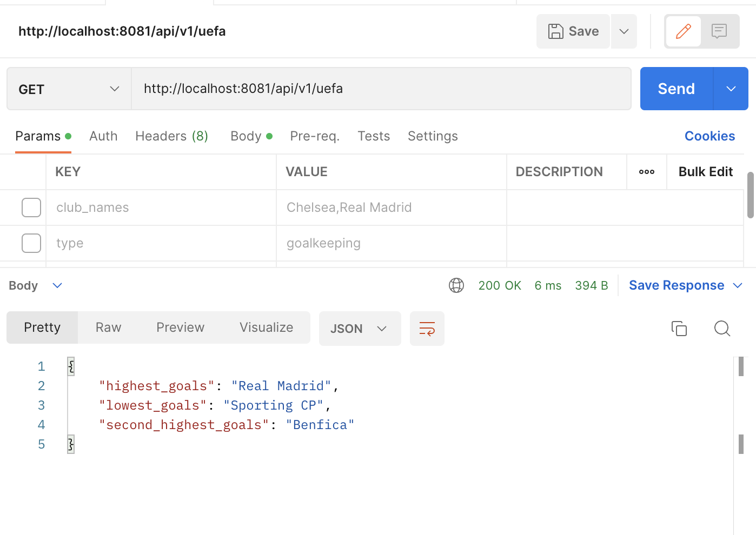Image resolution: width=756 pixels, height=535 pixels.
Task: Open the params options via the three-dot icon
Action: point(646,171)
